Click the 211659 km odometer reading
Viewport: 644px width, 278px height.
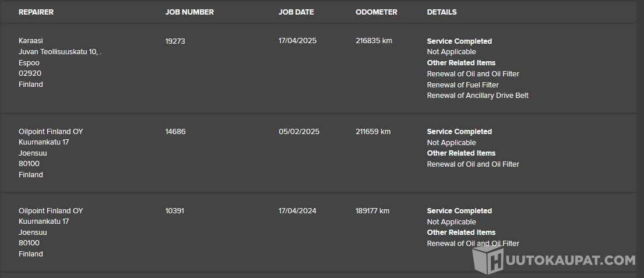[373, 132]
